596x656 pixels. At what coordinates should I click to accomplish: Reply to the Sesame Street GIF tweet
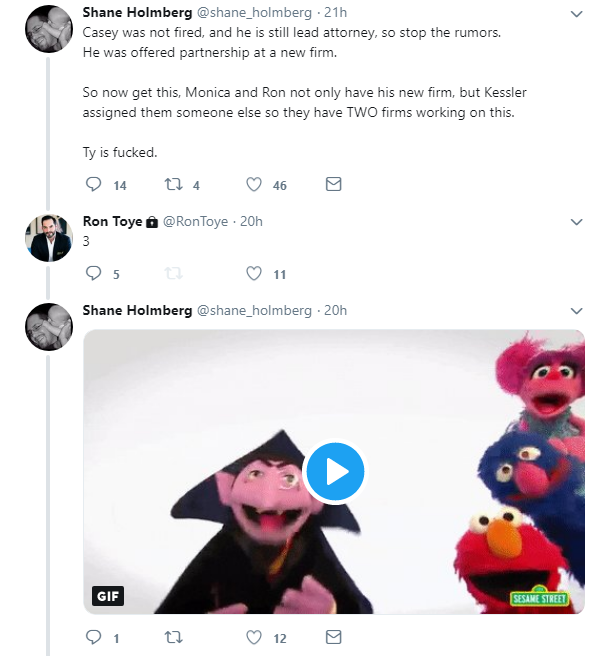pyautogui.click(x=93, y=637)
